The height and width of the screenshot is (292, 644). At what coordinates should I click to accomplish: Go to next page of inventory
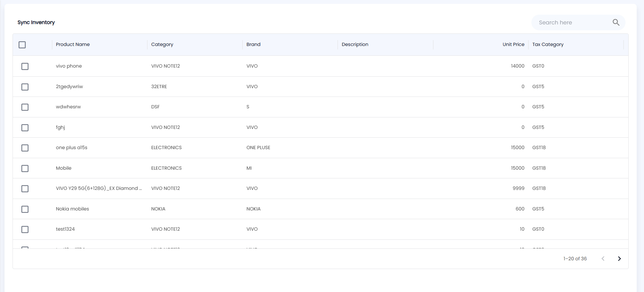click(x=619, y=259)
